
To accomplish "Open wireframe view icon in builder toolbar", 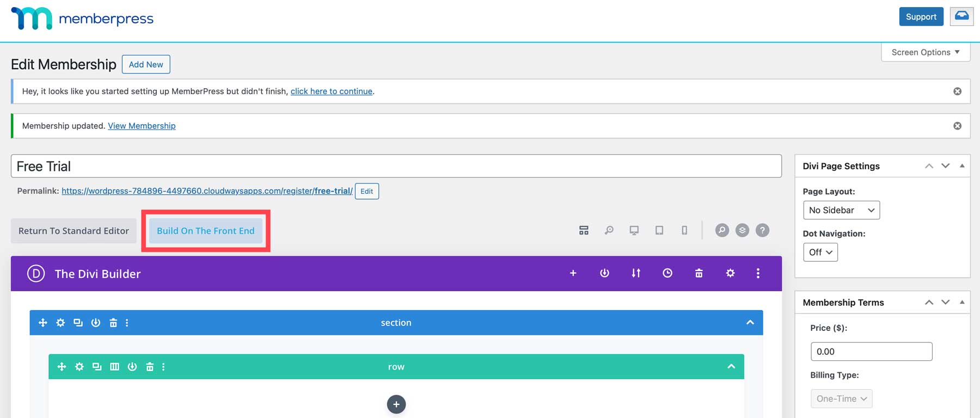I will point(584,230).
